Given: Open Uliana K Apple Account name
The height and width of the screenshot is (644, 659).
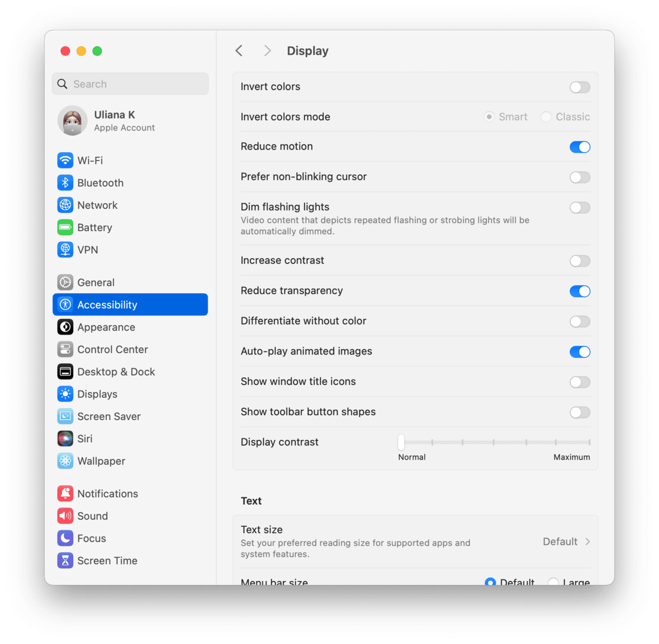Looking at the screenshot, I should click(x=114, y=114).
